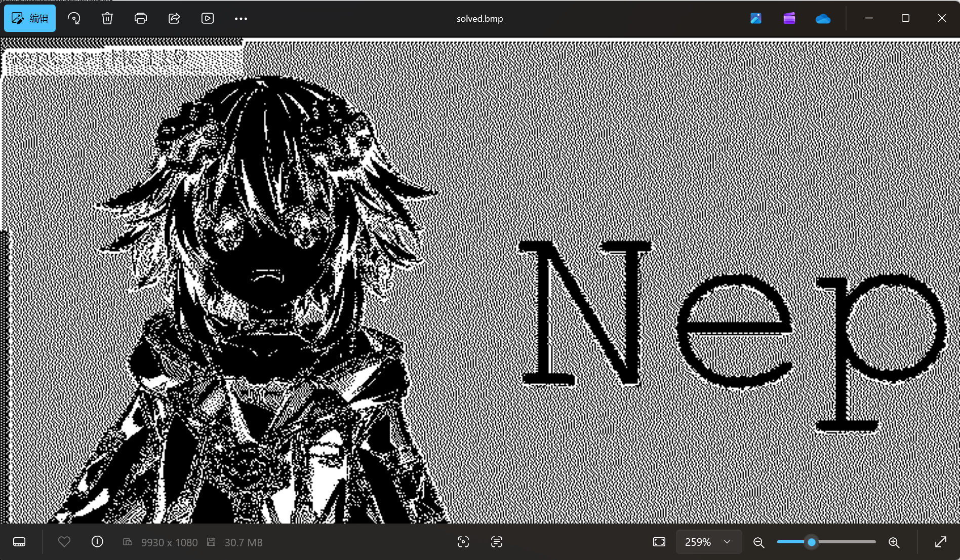Zoom out with the minus magnifier icon
Viewport: 960px width, 560px height.
tap(758, 542)
